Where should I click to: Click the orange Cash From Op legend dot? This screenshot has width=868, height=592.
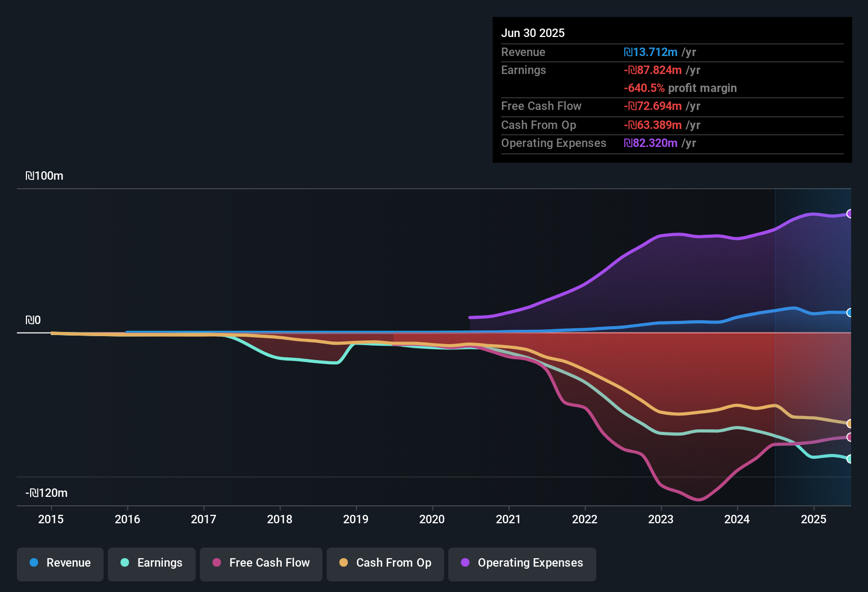(x=344, y=562)
